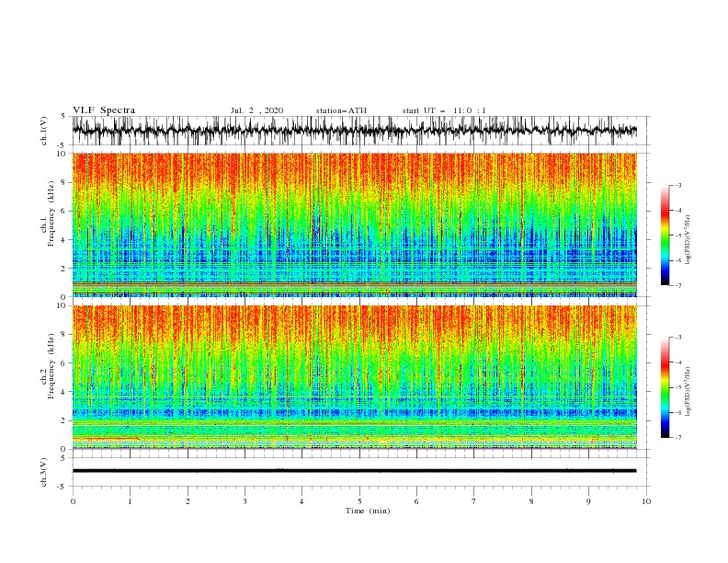Click the ch.1 spectrogram color scale bar
This screenshot has width=728, height=563.
tap(665, 236)
